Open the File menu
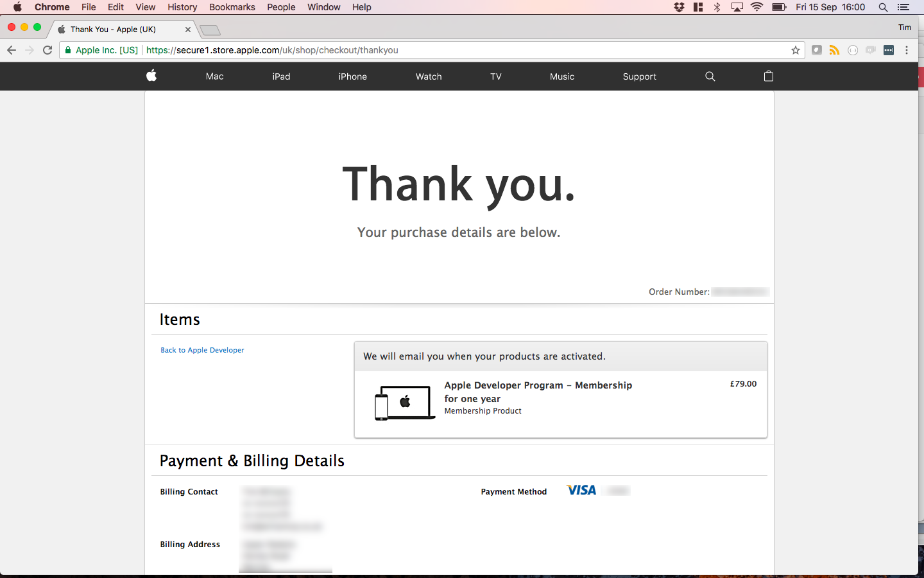The height and width of the screenshot is (578, 924). coord(89,7)
